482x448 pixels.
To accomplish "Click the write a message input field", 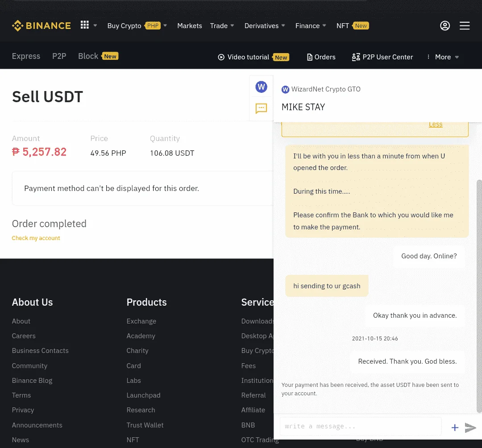I will (361, 426).
